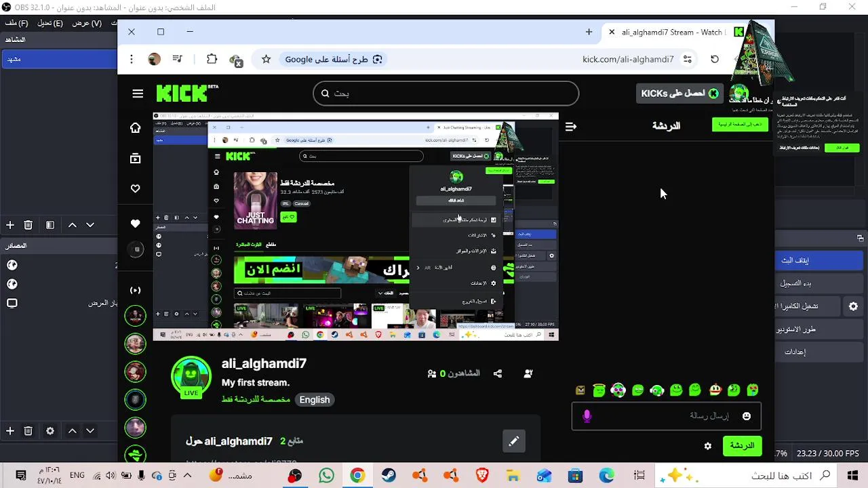Go to Kick home via sidebar icon
Screen dimensions: 868x488
click(136, 128)
